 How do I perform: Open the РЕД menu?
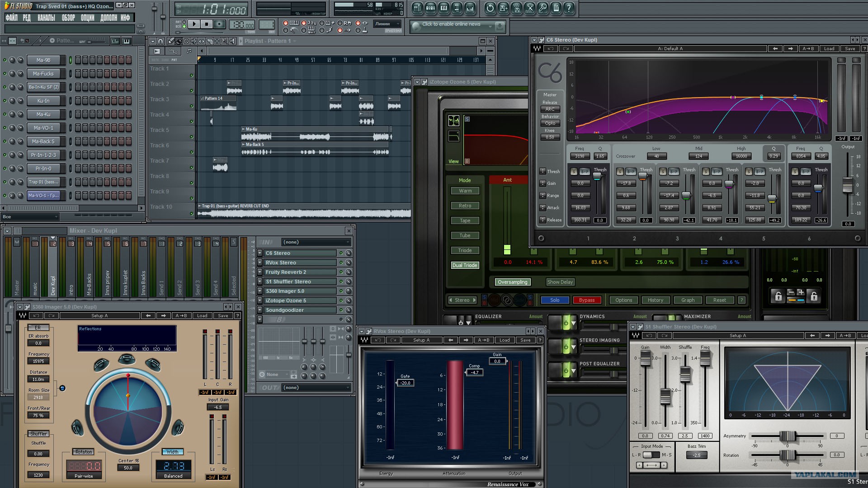(27, 18)
